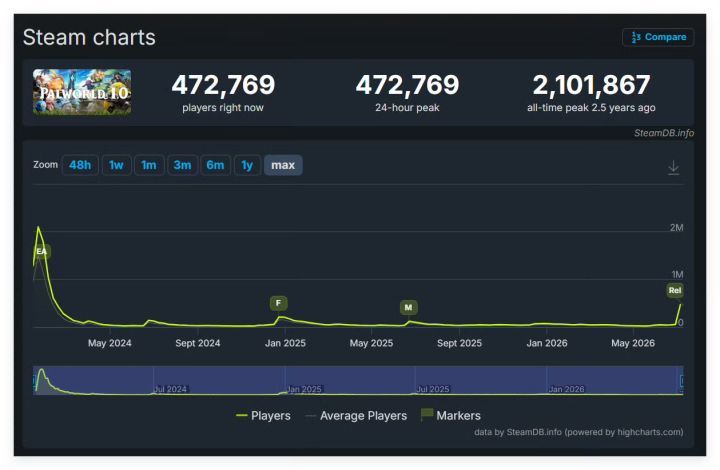Toggle the Average Players legend entry
This screenshot has width=720, height=470.
356,416
